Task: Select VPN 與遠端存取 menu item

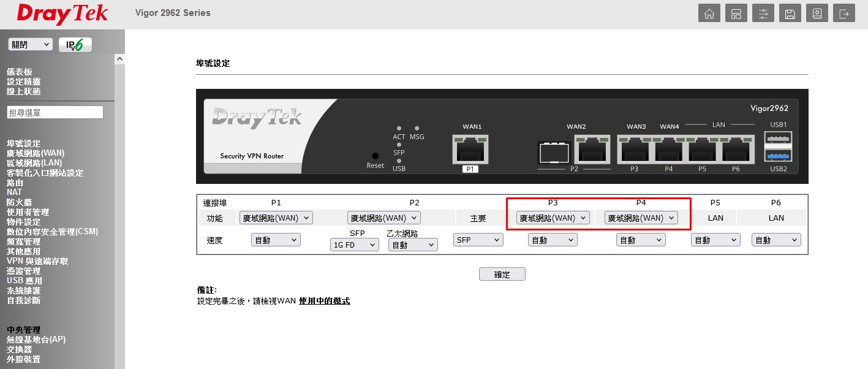Action: tap(37, 261)
